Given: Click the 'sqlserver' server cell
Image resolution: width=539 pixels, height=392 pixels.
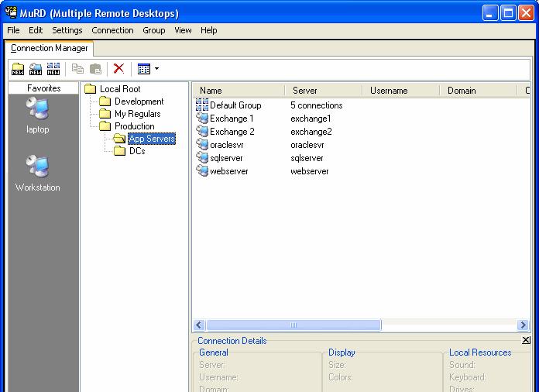Looking at the screenshot, I should 307,158.
